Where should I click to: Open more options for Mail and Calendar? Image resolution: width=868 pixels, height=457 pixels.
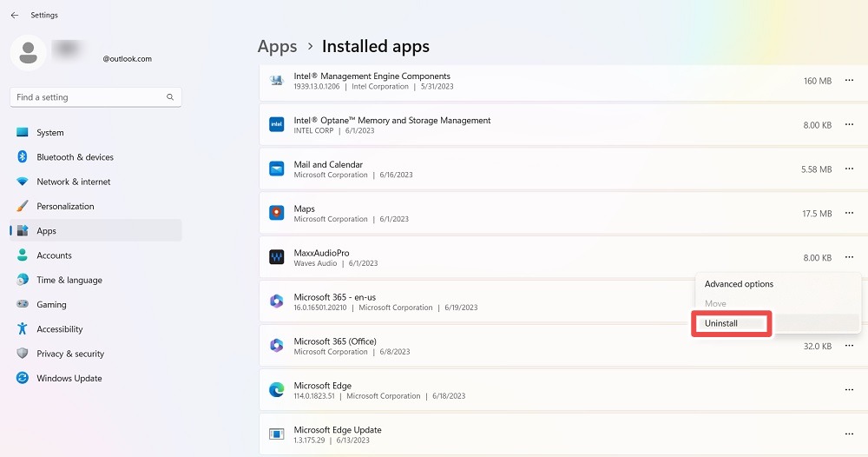click(849, 169)
